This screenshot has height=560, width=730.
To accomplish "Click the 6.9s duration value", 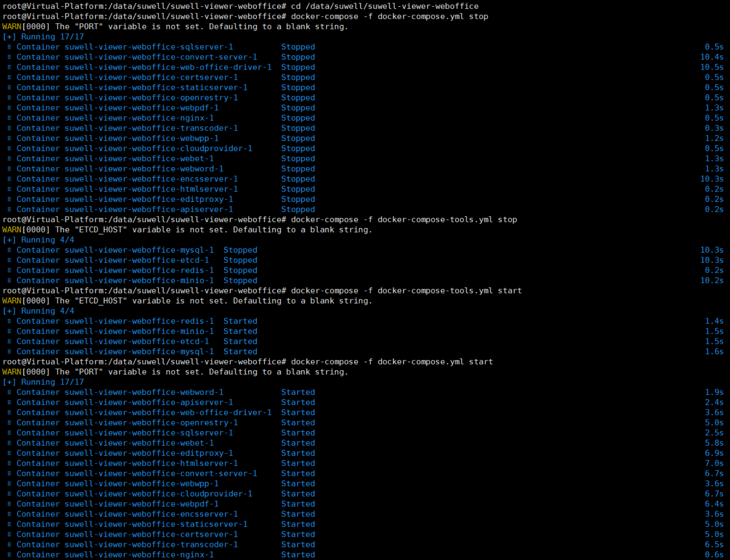I will pos(714,453).
